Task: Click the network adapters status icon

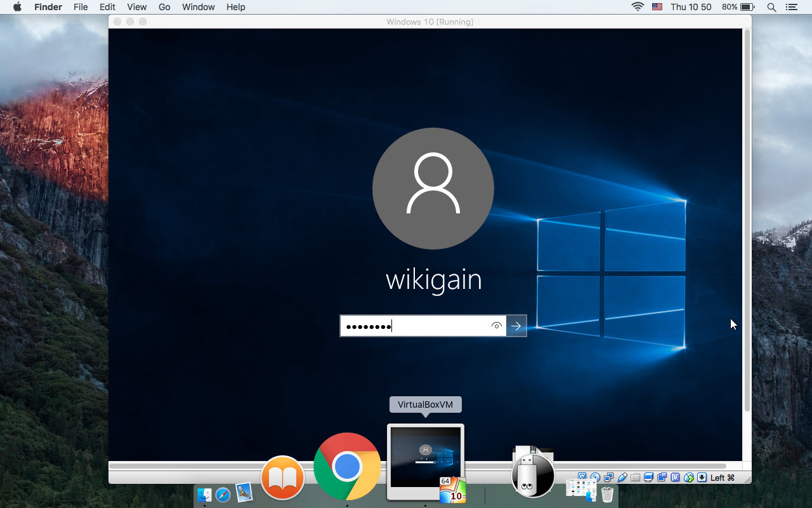Action: 608,476
